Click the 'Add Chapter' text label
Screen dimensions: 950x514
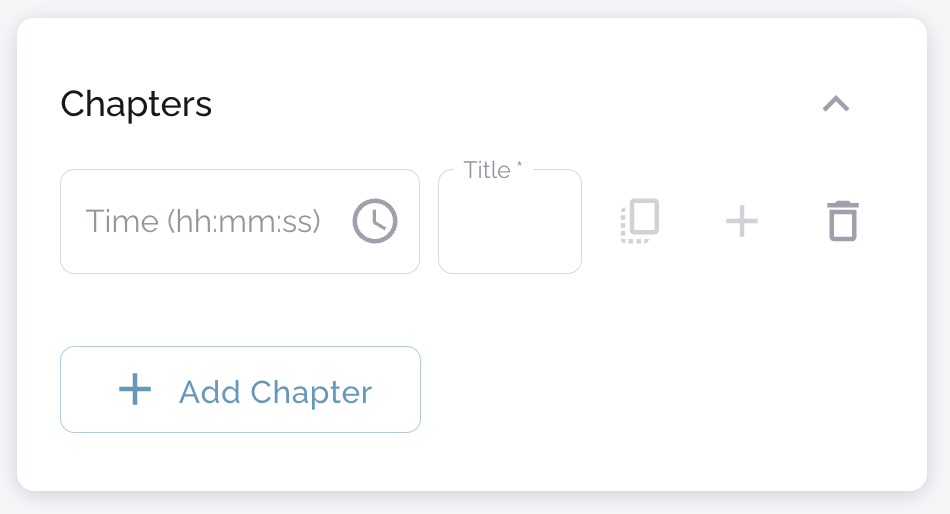pyautogui.click(x=275, y=392)
